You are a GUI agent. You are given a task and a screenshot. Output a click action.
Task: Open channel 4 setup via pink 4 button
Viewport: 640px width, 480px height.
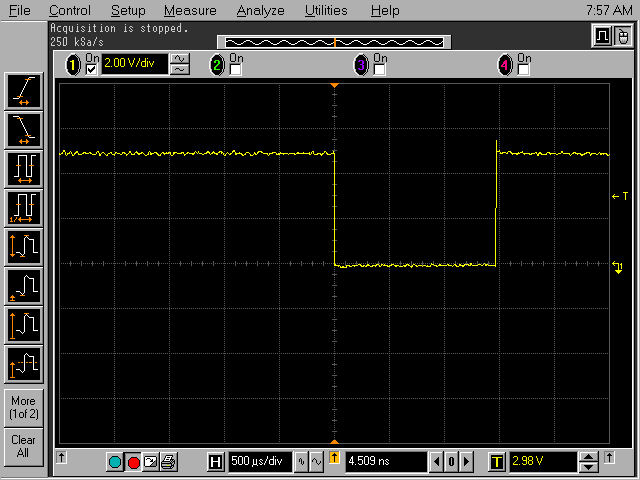505,65
